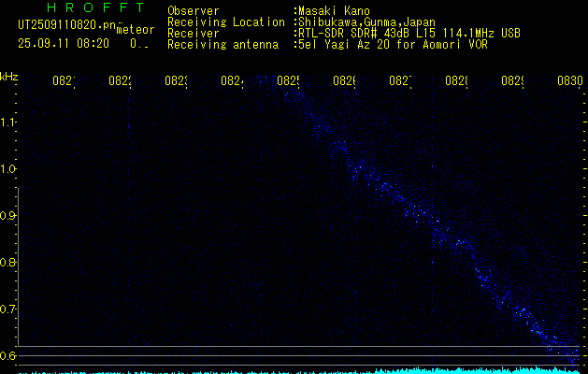
Task: Click the HROFFT title text
Action: (95, 7)
